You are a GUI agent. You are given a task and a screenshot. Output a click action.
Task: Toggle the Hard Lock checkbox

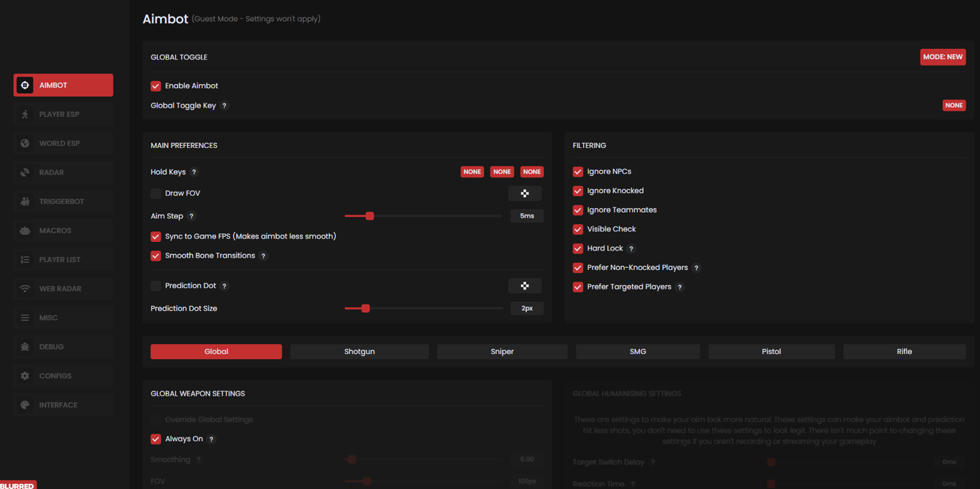click(x=578, y=248)
